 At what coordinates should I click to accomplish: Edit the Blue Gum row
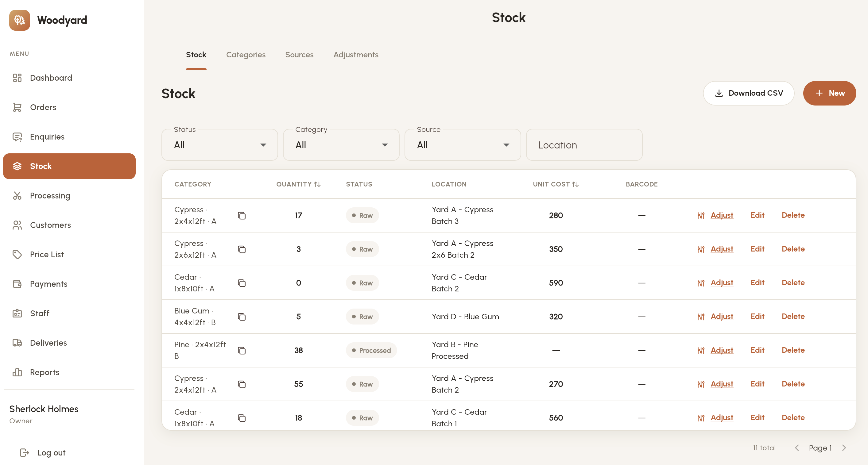click(757, 317)
